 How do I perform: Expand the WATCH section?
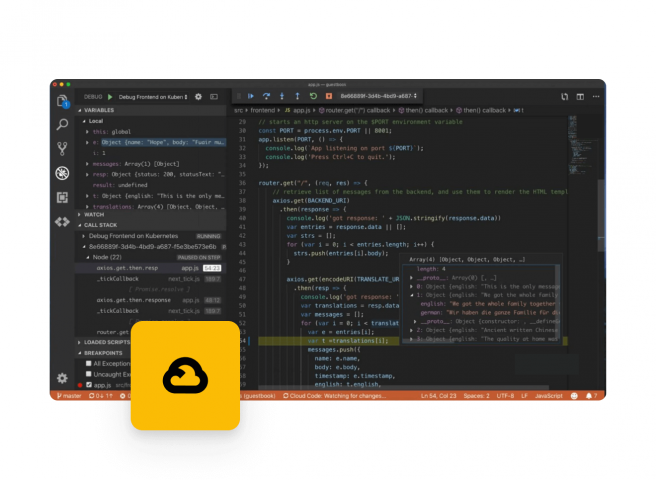[x=94, y=214]
